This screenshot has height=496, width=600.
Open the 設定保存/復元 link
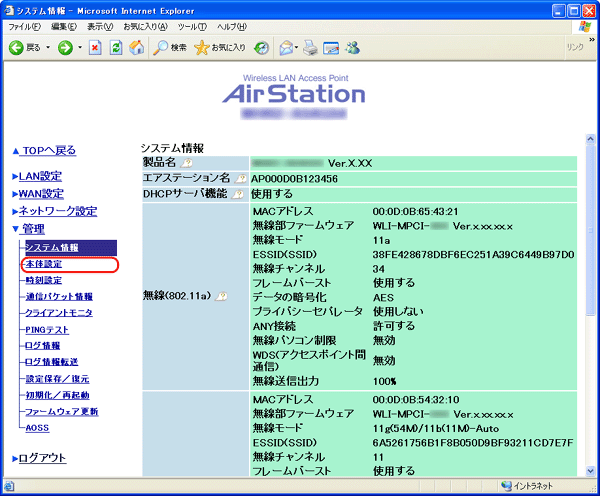point(57,379)
